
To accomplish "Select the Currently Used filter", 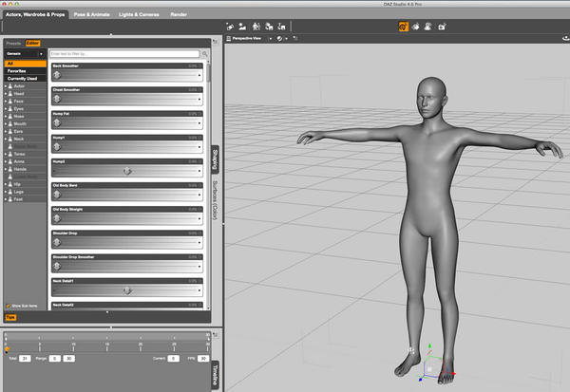I will [x=23, y=78].
